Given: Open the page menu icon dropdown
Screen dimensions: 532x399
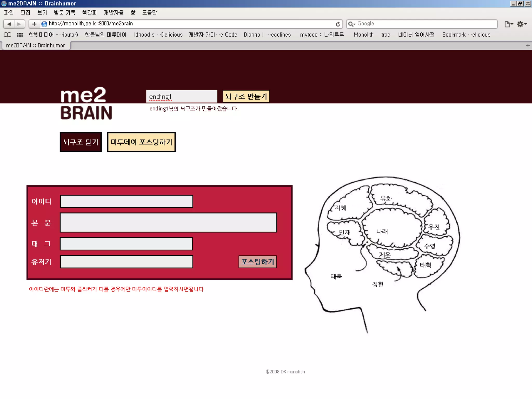Looking at the screenshot, I should 509,24.
